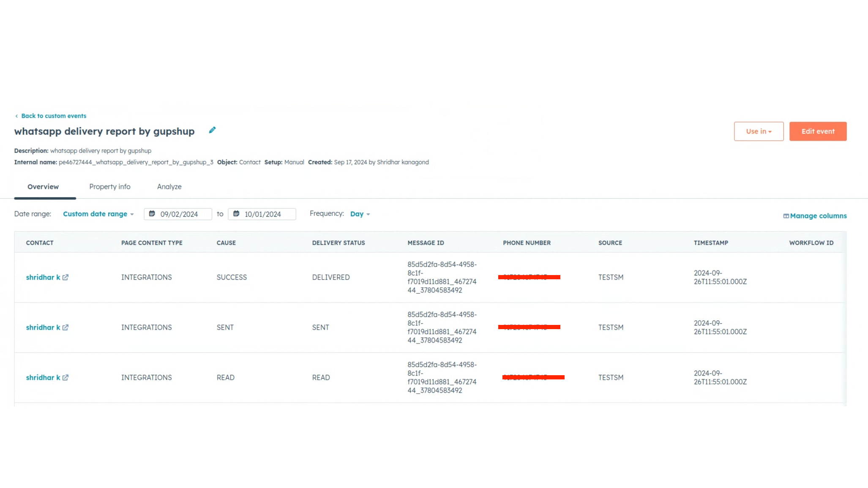Screen dimensions: 868x488
Task: Click the back chevron for custom events
Action: coord(16,116)
